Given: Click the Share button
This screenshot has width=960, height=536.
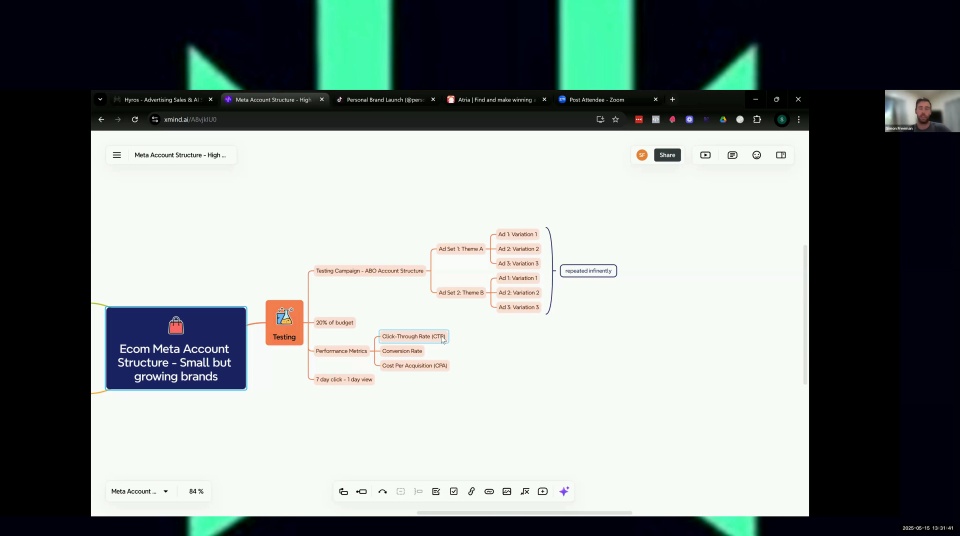Looking at the screenshot, I should (x=667, y=155).
